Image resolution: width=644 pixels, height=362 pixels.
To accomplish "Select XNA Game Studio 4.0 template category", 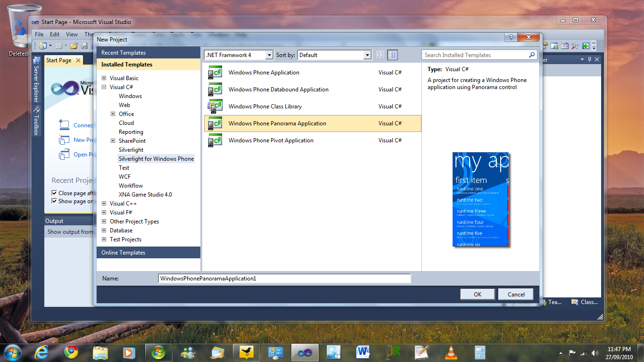I will pos(145,195).
